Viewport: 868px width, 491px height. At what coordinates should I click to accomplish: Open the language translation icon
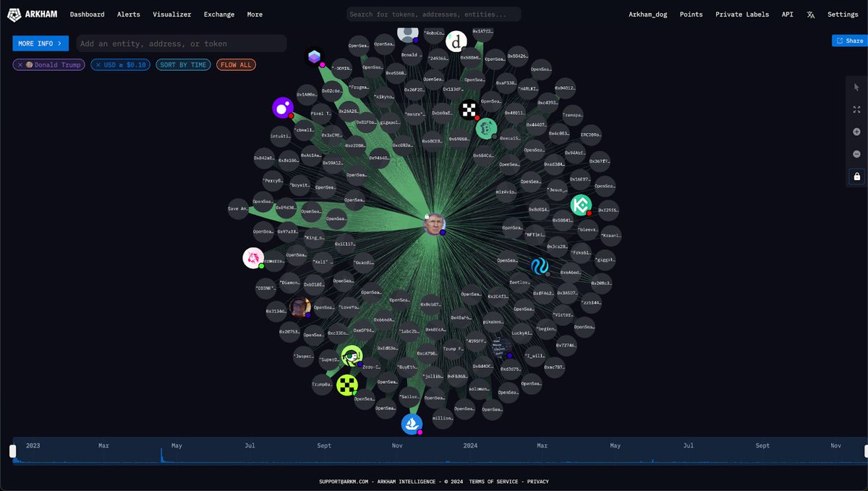tap(811, 14)
